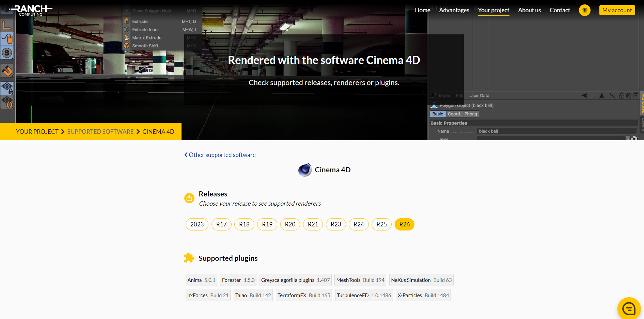This screenshot has height=319, width=644.
Task: Click the X-Particles Build 1484 tag
Action: click(x=423, y=295)
